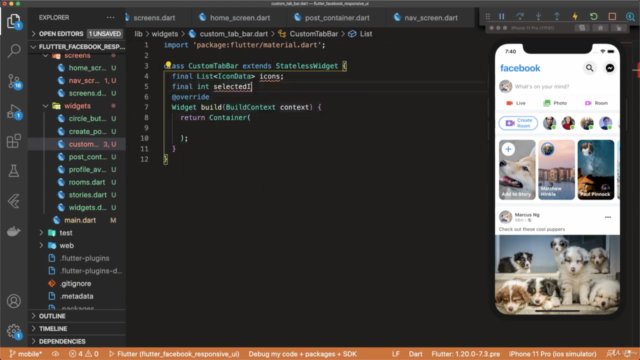Trigger Flutter hot reload lightning icon
Screen dimensions: 640x360
click(x=575, y=16)
